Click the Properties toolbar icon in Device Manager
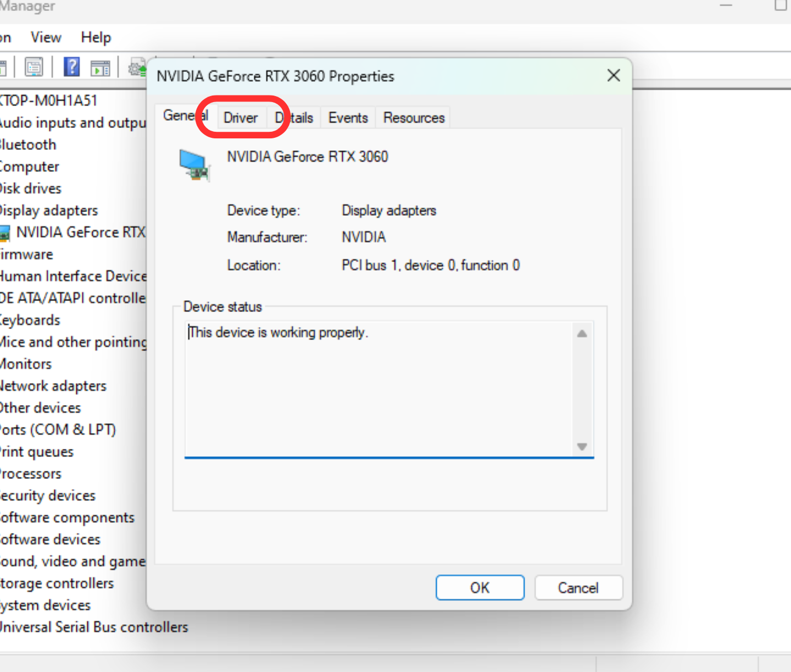Screen dimensions: 791x672 [x=34, y=68]
